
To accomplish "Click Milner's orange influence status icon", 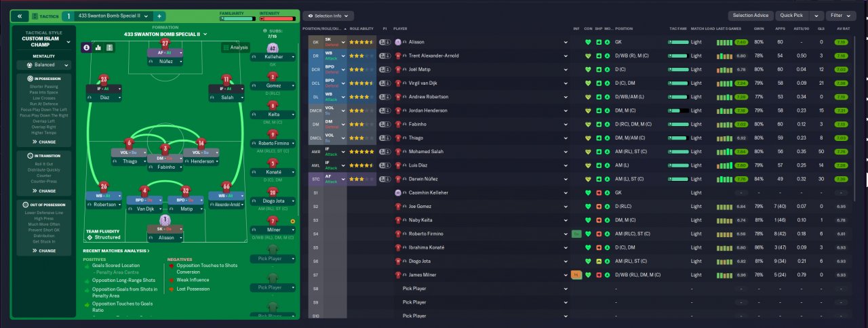I will pyautogui.click(x=576, y=274).
